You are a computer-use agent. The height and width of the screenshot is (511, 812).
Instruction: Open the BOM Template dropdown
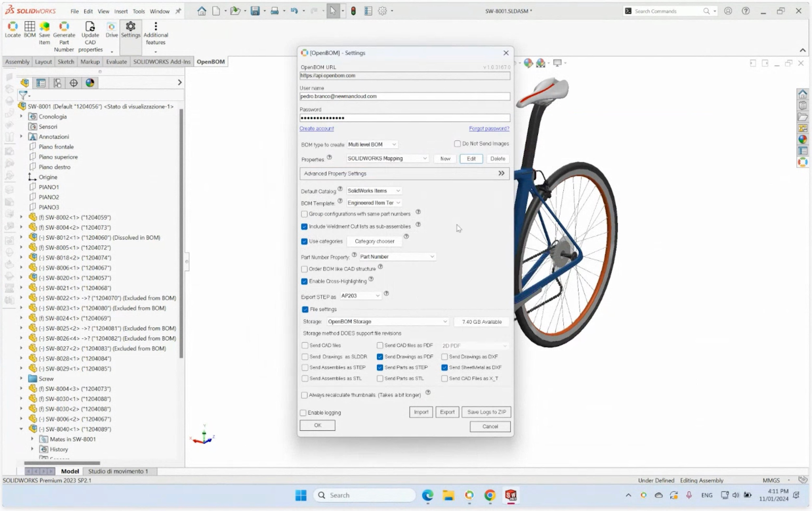pos(374,203)
